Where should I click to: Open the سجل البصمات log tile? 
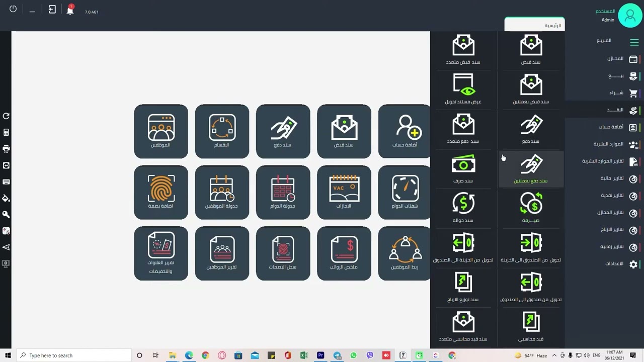283,253
